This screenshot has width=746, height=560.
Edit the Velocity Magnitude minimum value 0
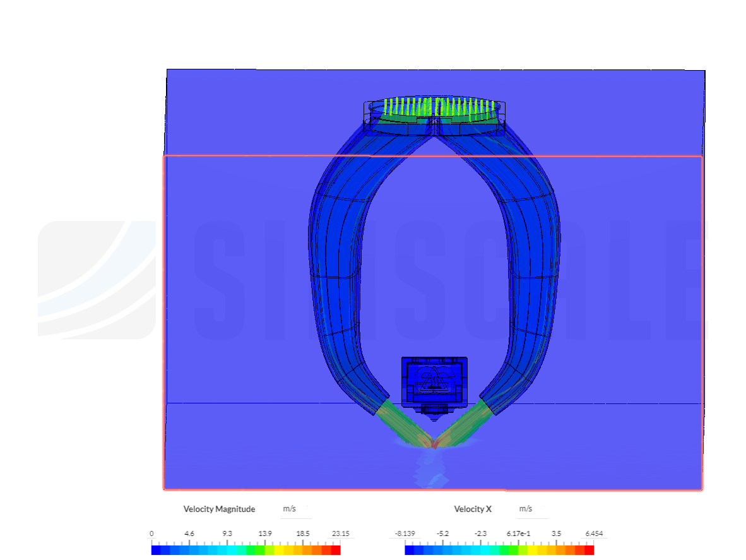[151, 533]
